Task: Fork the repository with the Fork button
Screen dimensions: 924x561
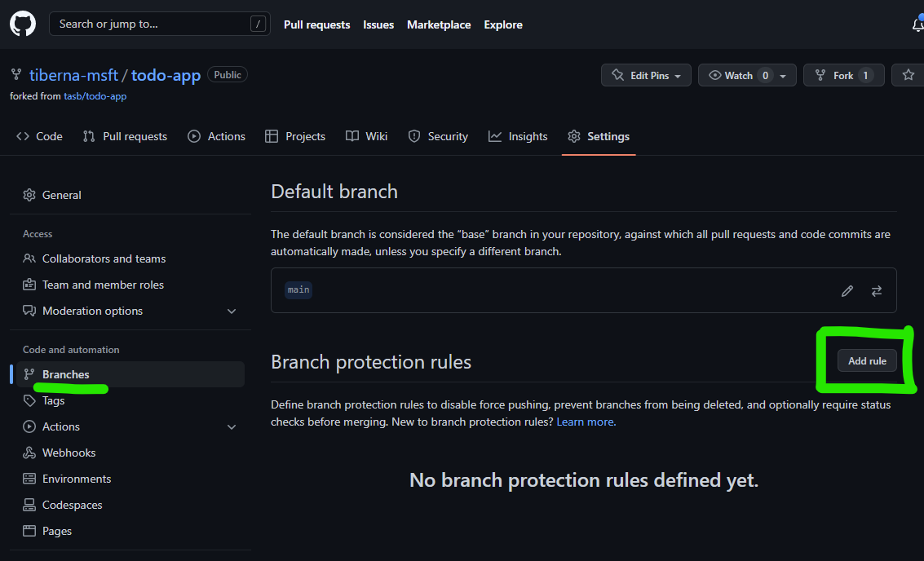Action: point(843,75)
